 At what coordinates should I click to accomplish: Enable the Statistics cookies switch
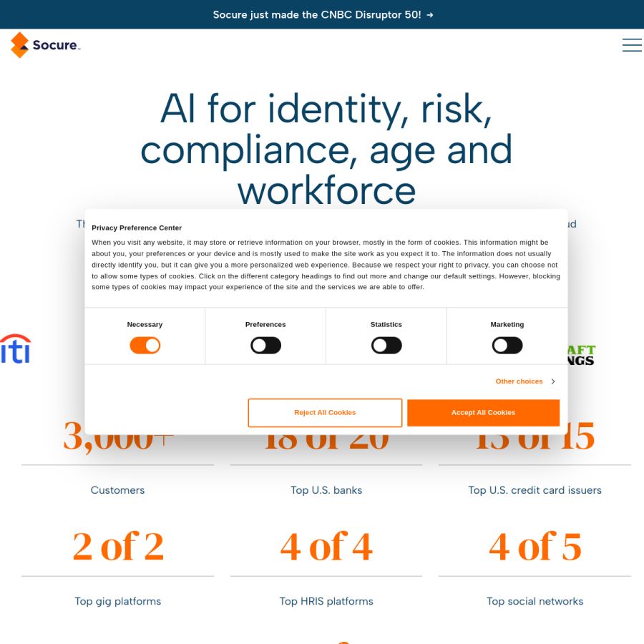[x=386, y=346]
